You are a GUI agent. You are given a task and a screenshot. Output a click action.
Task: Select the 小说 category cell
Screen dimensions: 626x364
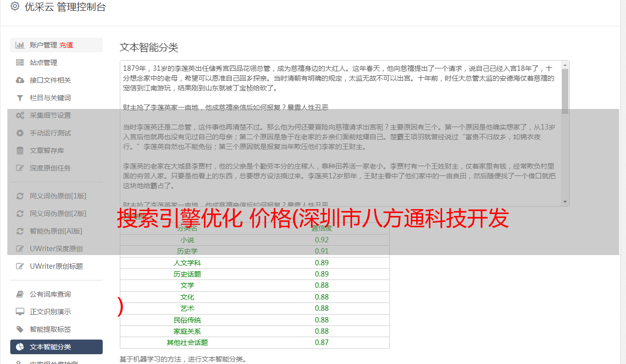(x=187, y=240)
